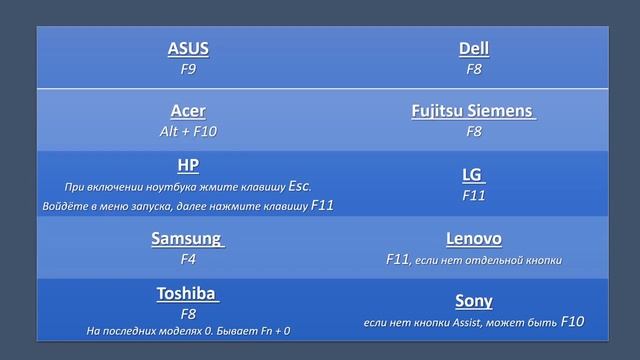Click the F11 text in Lenovo row
This screenshot has width=640, height=360.
coord(398,259)
